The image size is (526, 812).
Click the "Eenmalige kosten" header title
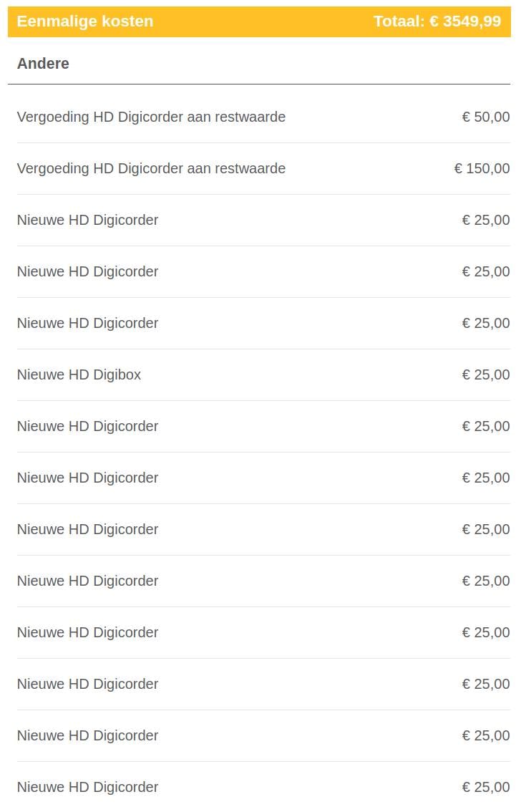click(85, 21)
